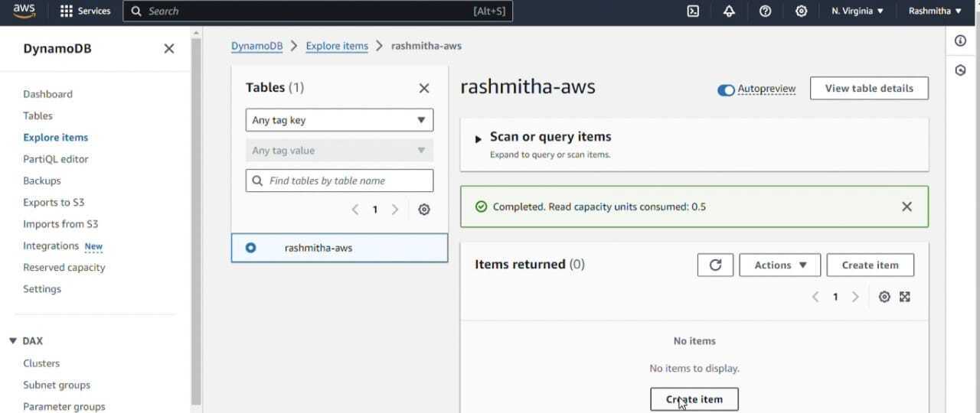The width and height of the screenshot is (980, 413).
Task: Open the Any tag key dropdown
Action: click(339, 120)
